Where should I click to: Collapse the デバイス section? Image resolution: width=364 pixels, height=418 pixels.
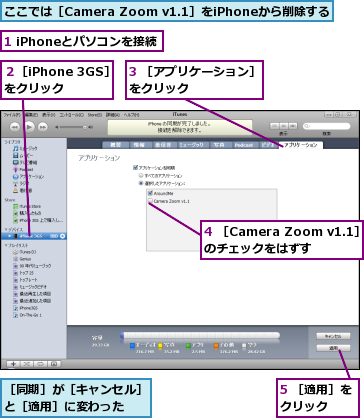(x=6, y=229)
